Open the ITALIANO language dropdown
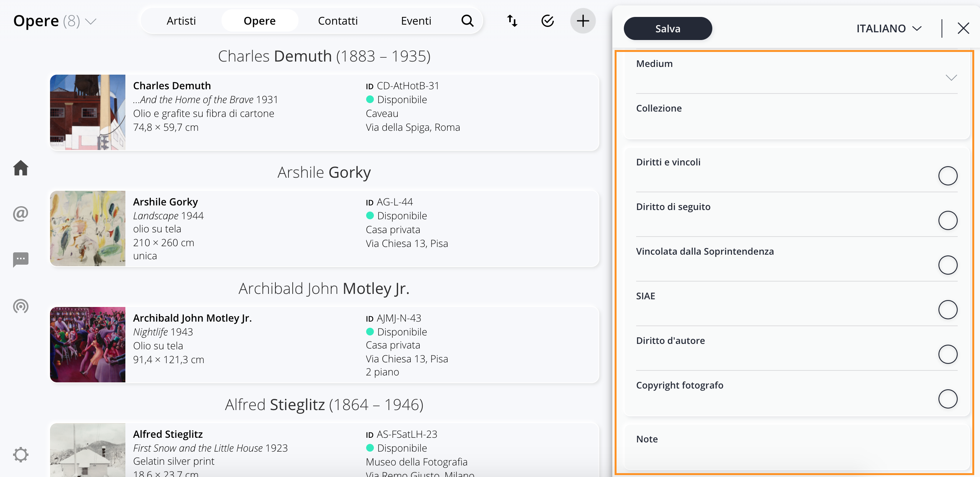The height and width of the screenshot is (477, 980). point(889,28)
